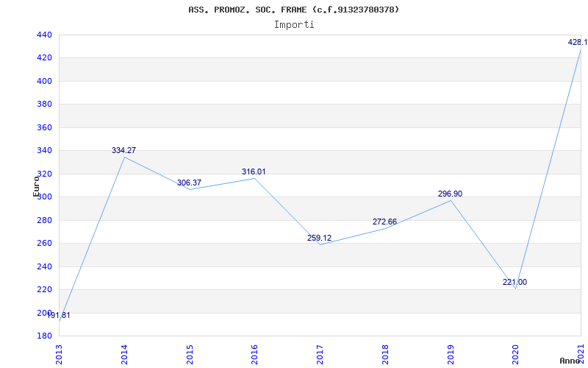Click the 240 y-axis value
Image resolution: width=588 pixels, height=368 pixels.
(44, 266)
